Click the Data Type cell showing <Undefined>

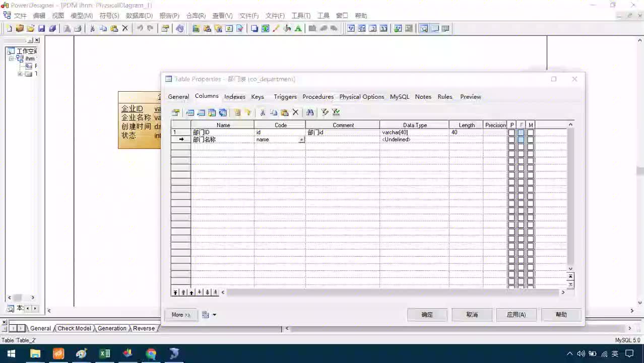click(x=414, y=140)
